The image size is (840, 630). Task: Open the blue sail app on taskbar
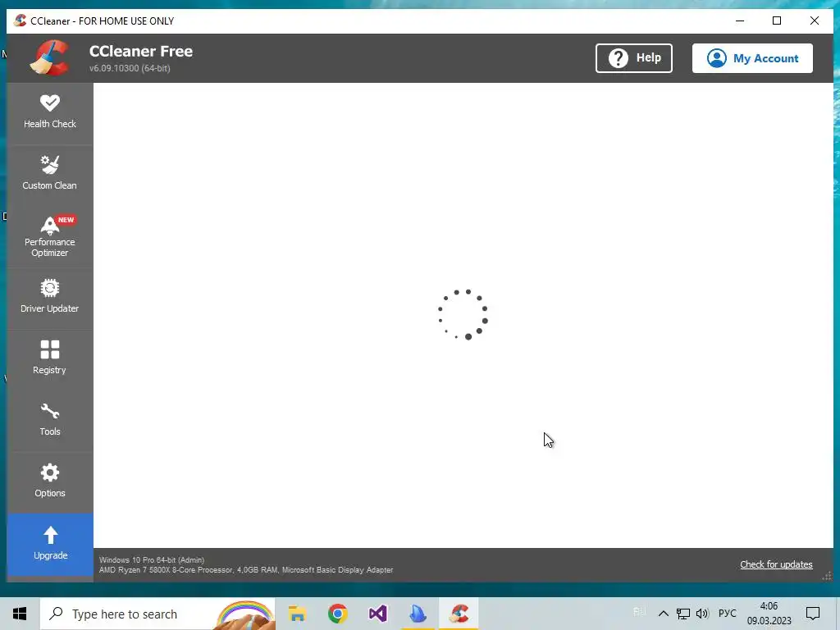coord(418,614)
